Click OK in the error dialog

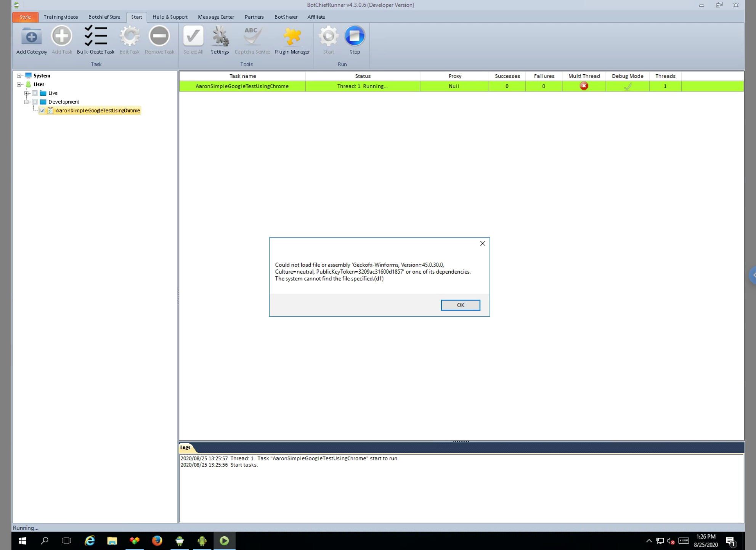coord(460,305)
